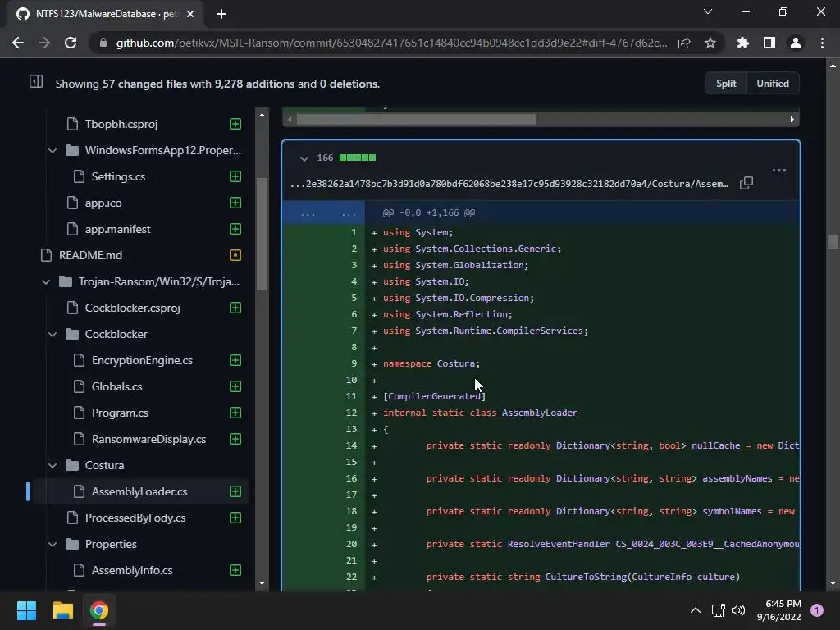Open the Costura/AssemblyLoader file path link
The height and width of the screenshot is (630, 840).
coord(509,184)
